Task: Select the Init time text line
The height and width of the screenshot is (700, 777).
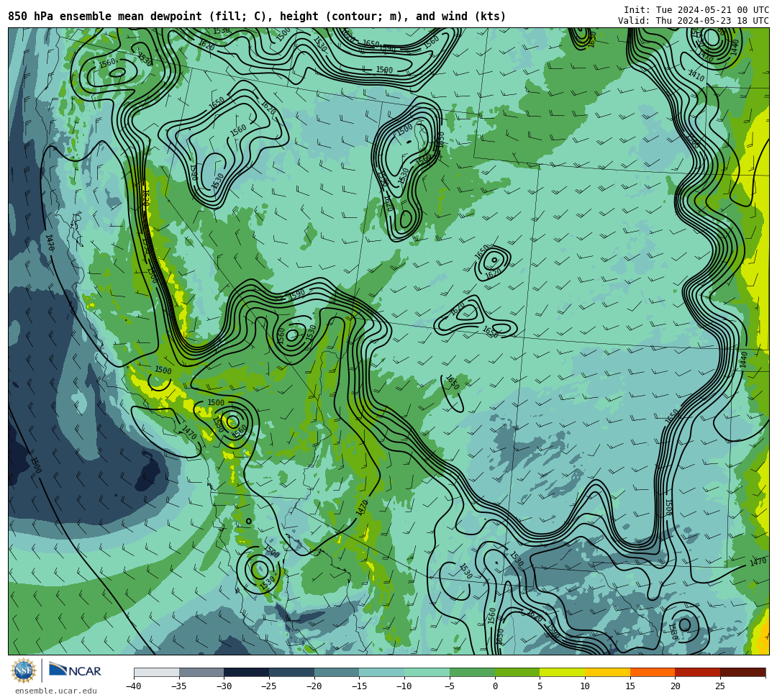Action: 696,10
